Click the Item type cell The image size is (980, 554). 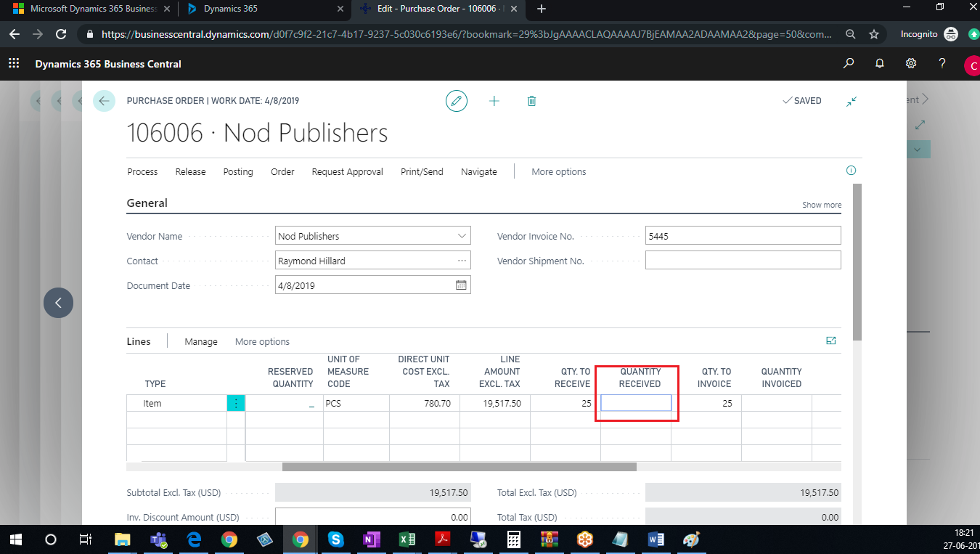tap(177, 403)
